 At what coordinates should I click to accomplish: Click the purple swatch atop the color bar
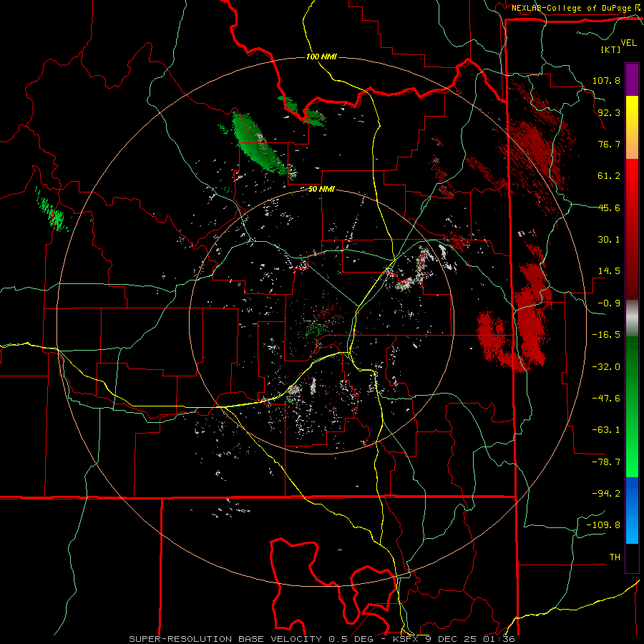pos(632,79)
